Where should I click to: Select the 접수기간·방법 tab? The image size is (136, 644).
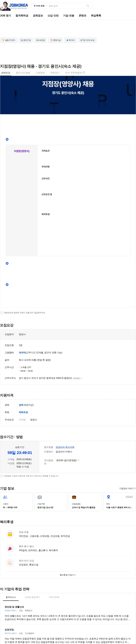tap(23, 73)
